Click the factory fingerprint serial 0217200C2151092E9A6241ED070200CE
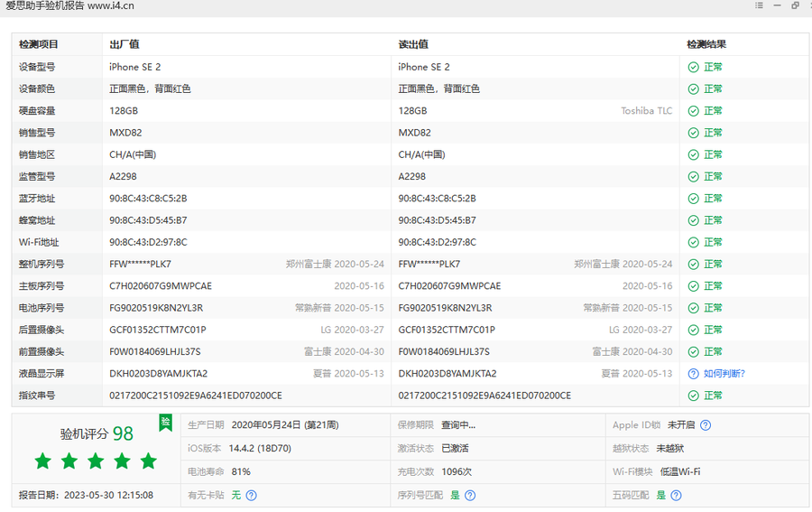Image resolution: width=812 pixels, height=512 pixels. [196, 396]
